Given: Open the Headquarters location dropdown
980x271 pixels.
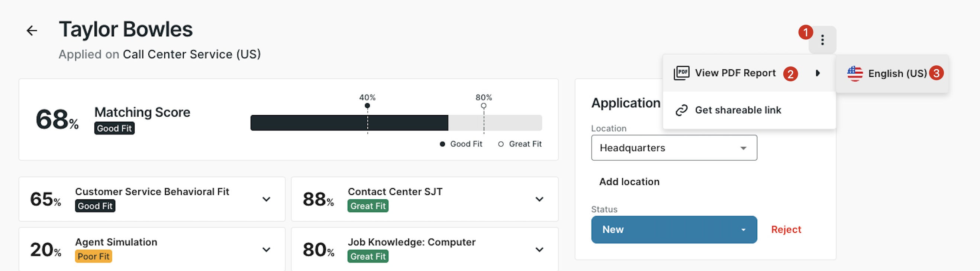Looking at the screenshot, I should pyautogui.click(x=674, y=148).
